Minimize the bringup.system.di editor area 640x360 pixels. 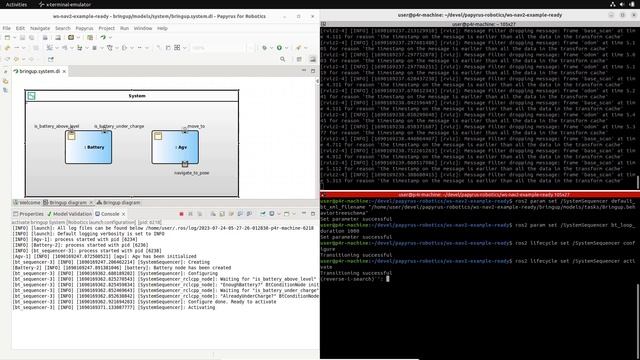304,70
